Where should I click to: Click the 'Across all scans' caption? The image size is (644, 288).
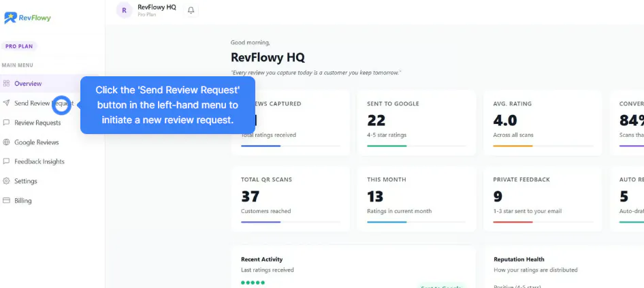(x=513, y=135)
